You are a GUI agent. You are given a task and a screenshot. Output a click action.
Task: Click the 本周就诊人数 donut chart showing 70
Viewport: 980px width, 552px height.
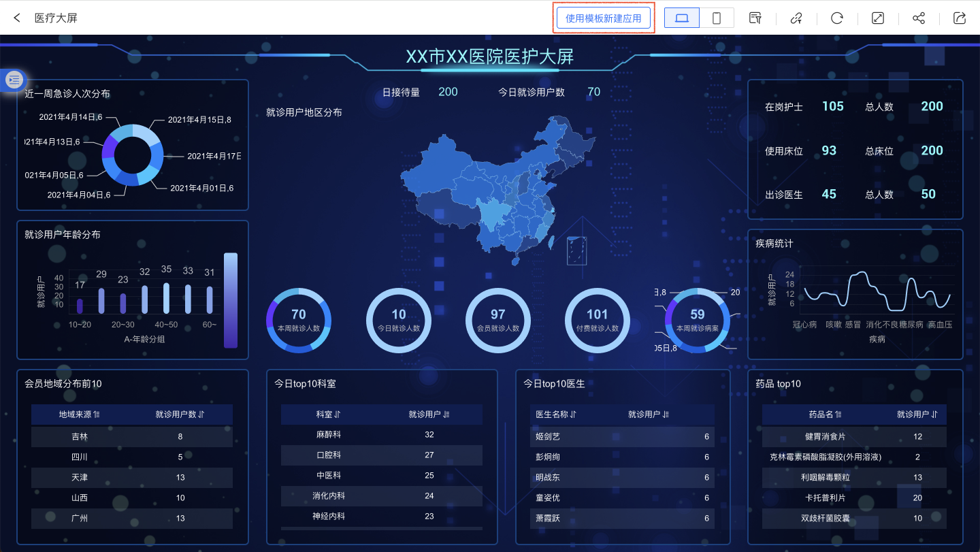point(298,320)
